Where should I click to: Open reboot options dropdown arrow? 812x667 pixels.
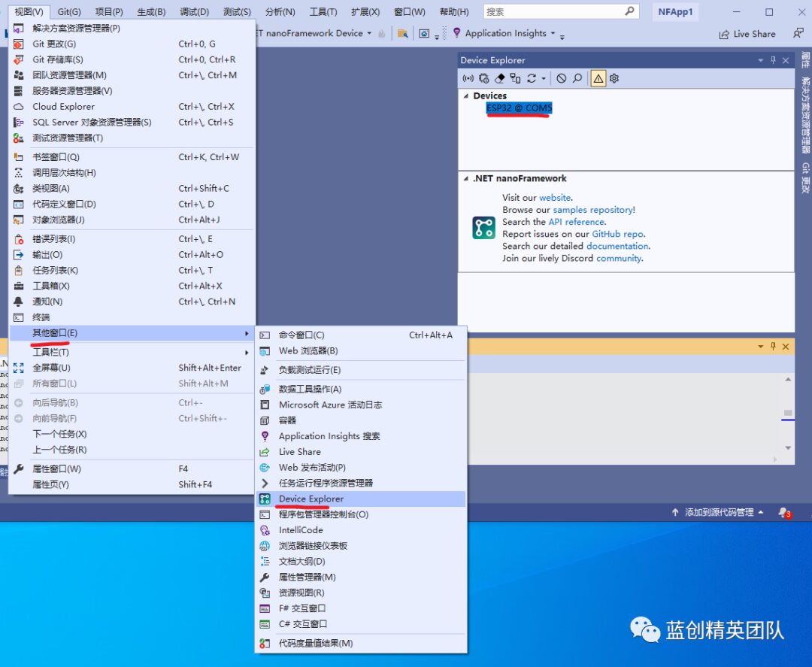pyautogui.click(x=544, y=79)
